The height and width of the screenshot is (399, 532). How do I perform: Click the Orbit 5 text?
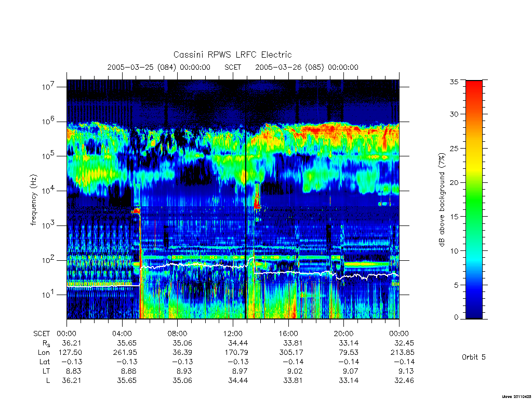(474, 357)
